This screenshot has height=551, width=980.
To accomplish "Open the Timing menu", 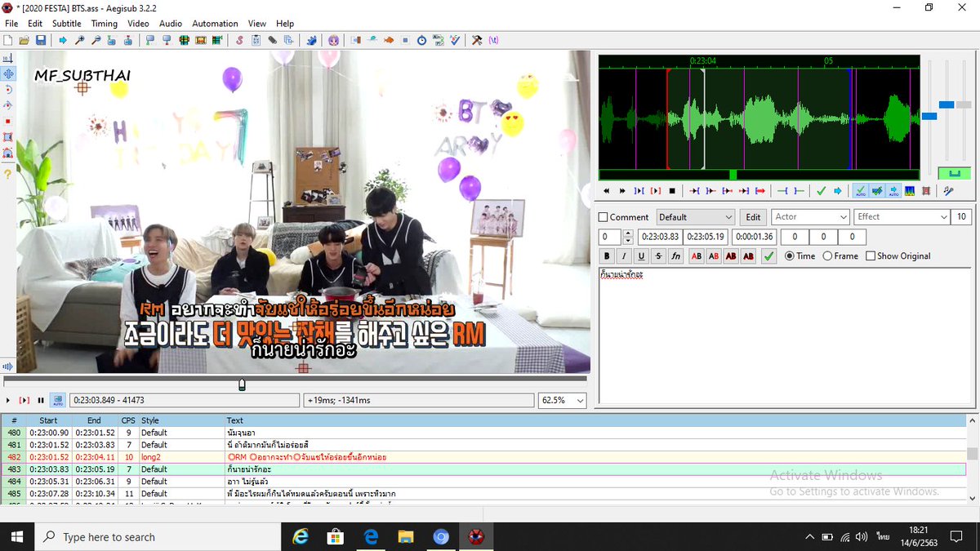I will click(104, 24).
